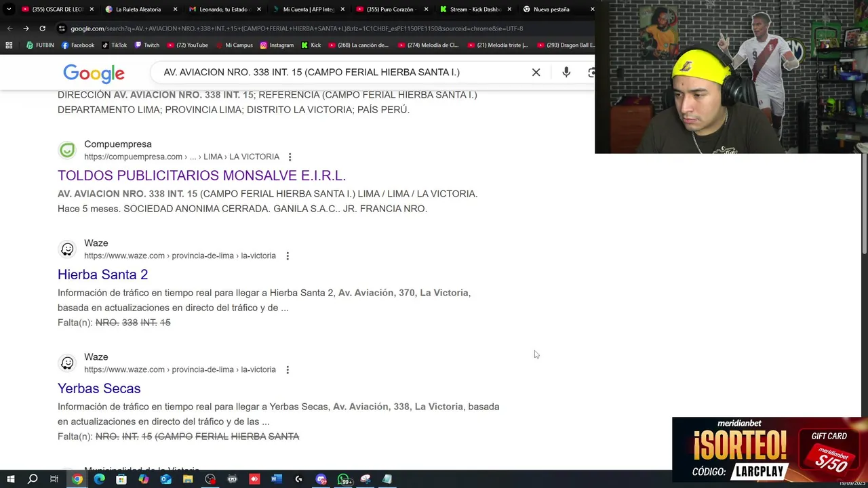Open the Hierba Santa 2 Waze result
This screenshot has width=868, height=488.
pos(102,274)
